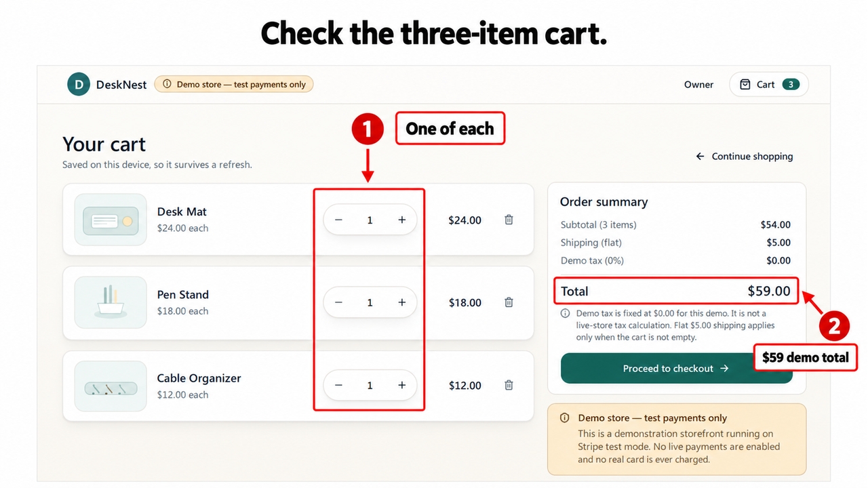Delete Pen Stand using trash icon
Image resolution: width=868 pixels, height=488 pixels.
pos(509,302)
